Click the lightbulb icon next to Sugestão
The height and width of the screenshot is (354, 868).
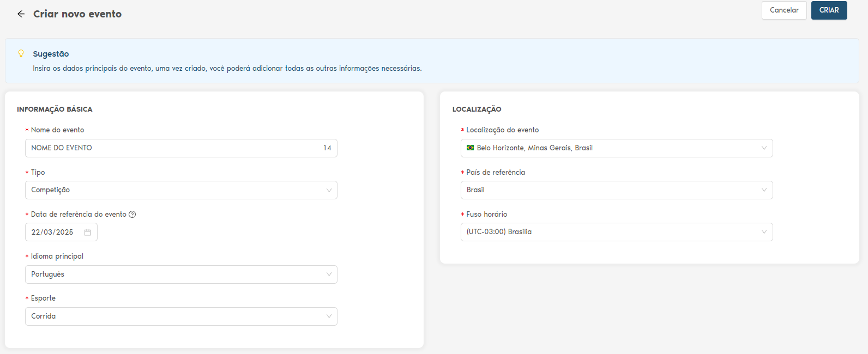point(21,53)
